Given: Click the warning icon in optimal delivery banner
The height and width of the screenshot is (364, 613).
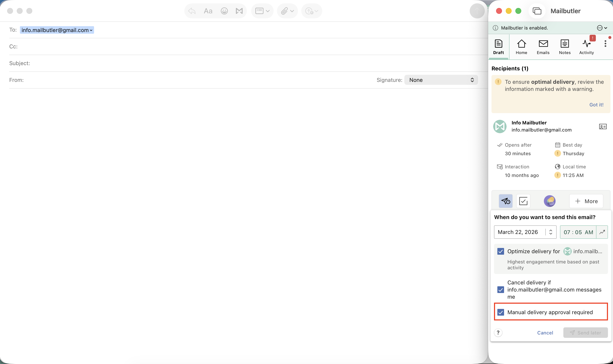Looking at the screenshot, I should tap(498, 82).
